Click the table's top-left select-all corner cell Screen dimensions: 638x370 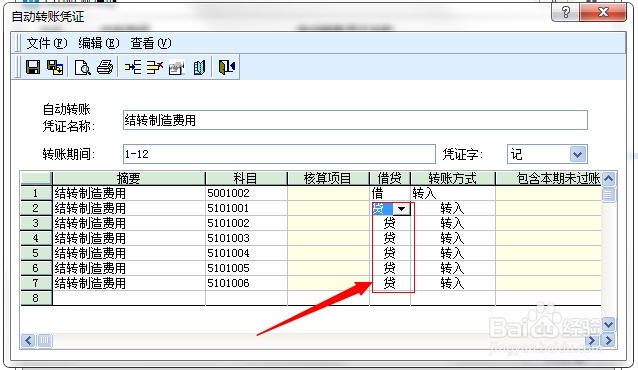36,178
